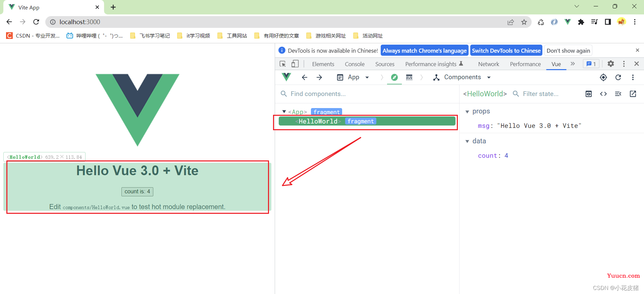Screen dimensions: 644x294
Task: Open DevTools customize menu dots
Action: pos(624,64)
